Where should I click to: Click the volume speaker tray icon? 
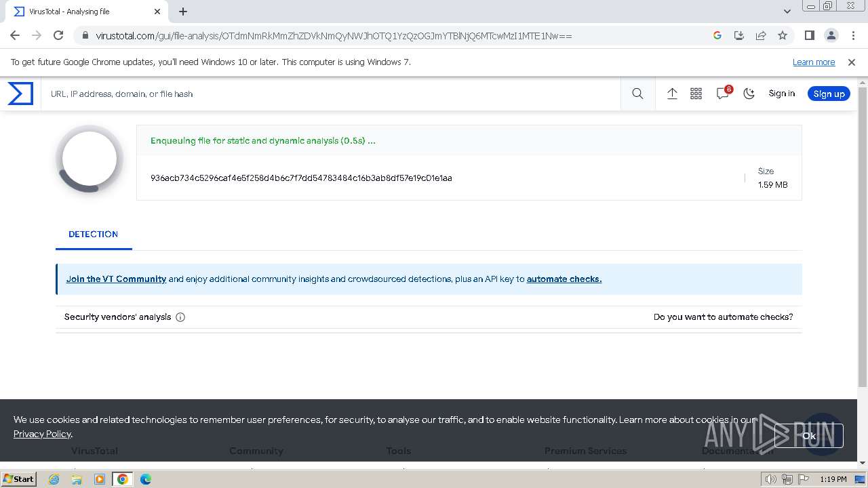[771, 479]
